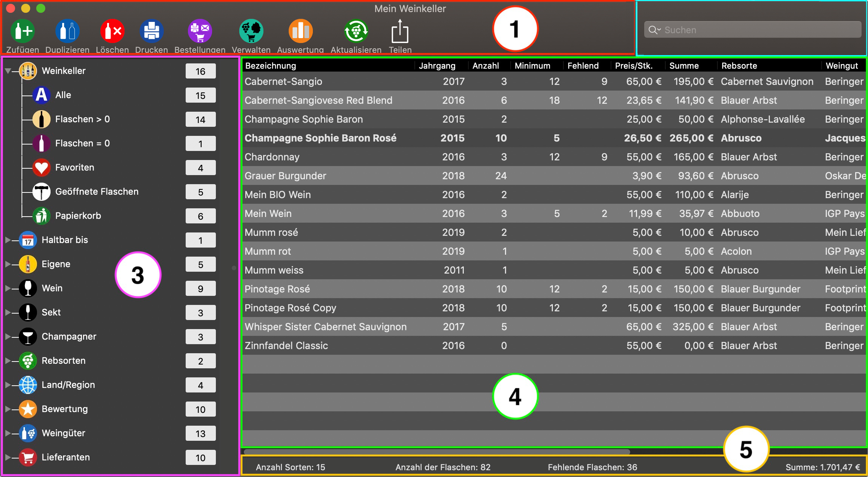Expand the Rebsorten group
This screenshot has height=477, width=868.
coord(8,361)
